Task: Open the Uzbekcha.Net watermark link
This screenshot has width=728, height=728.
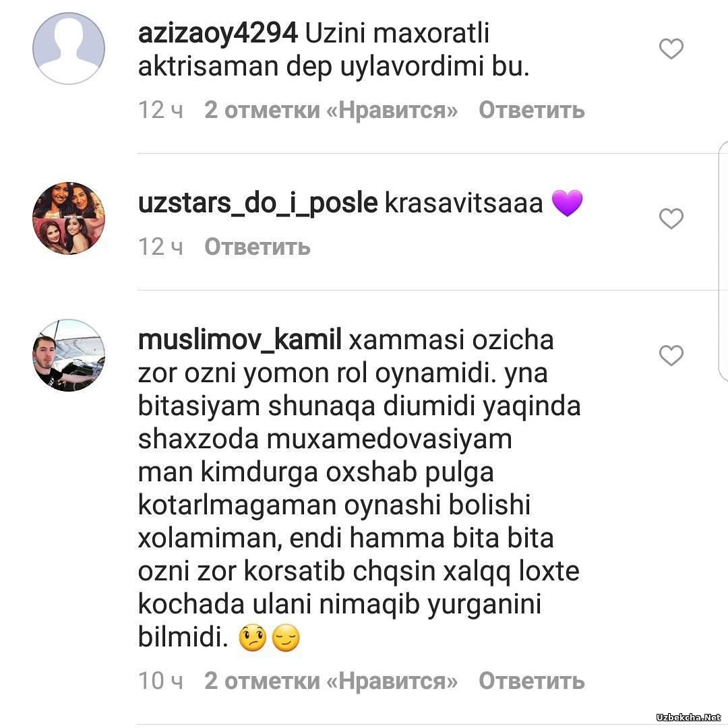Action: (x=688, y=718)
